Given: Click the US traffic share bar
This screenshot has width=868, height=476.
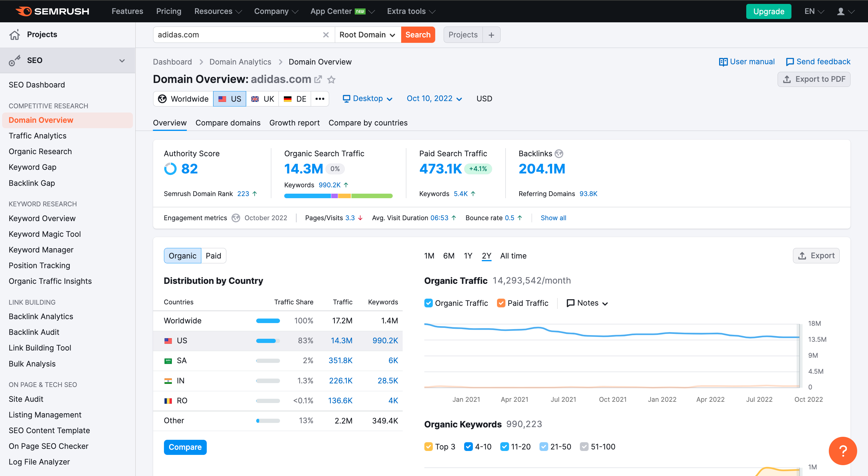Looking at the screenshot, I should [x=268, y=341].
